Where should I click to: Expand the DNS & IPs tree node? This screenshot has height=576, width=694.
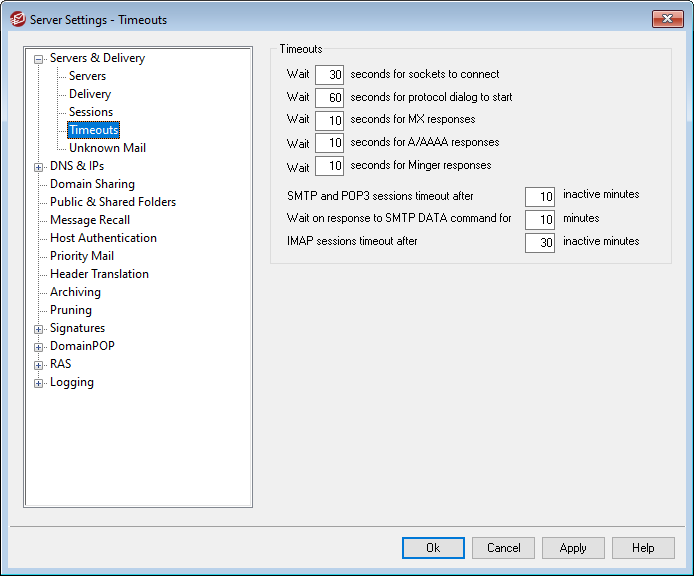[x=39, y=167]
